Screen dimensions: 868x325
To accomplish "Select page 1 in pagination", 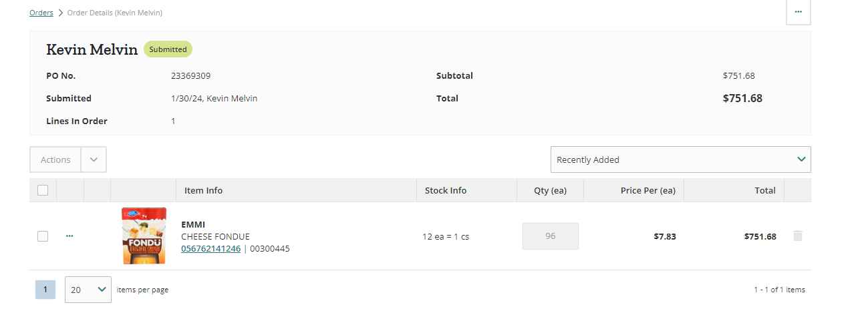I will (x=45, y=290).
